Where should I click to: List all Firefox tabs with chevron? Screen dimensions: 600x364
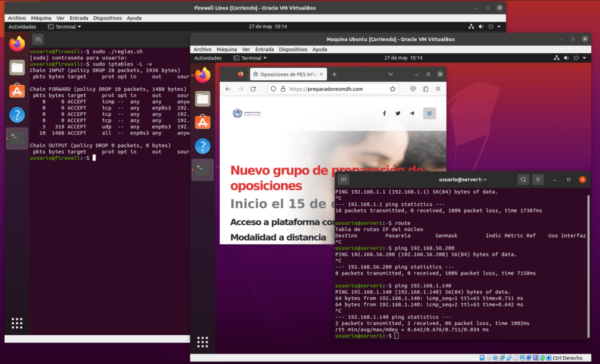[x=390, y=74]
